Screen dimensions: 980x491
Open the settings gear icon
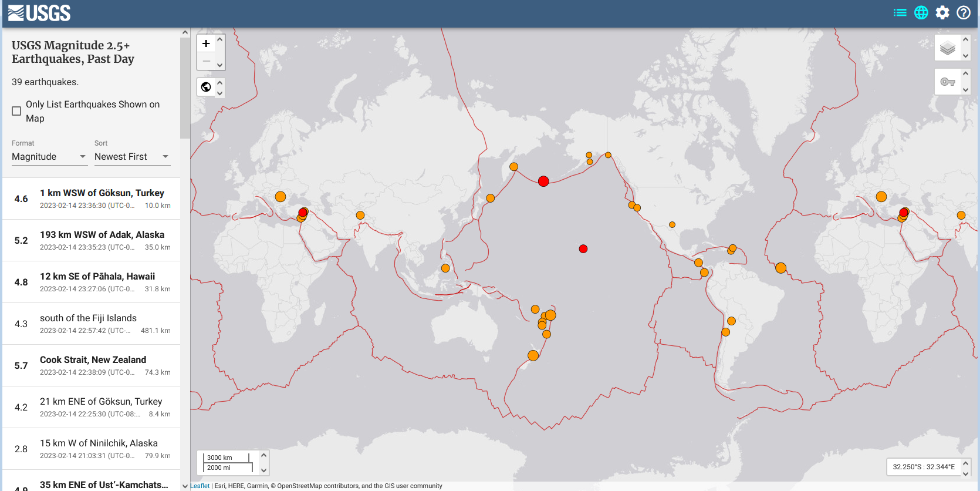click(x=942, y=12)
